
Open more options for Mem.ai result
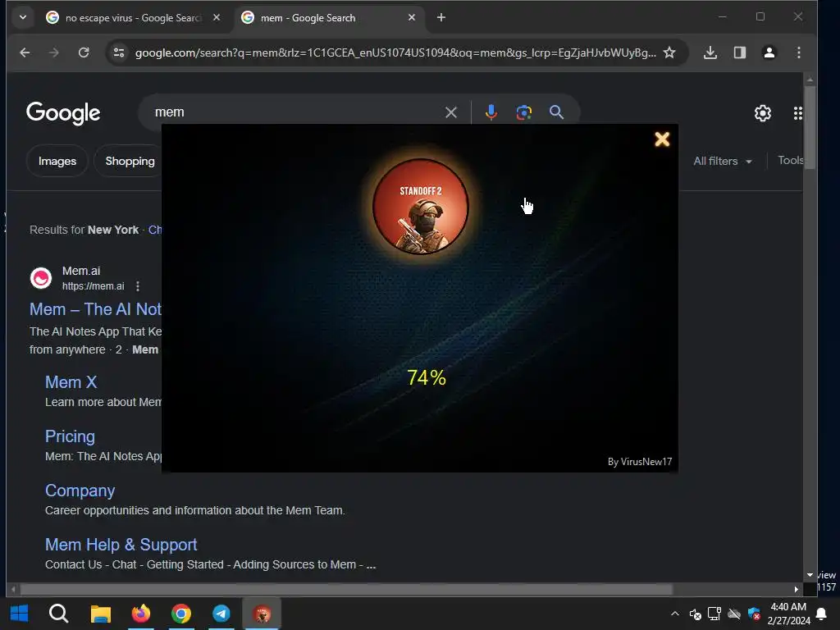(x=138, y=286)
